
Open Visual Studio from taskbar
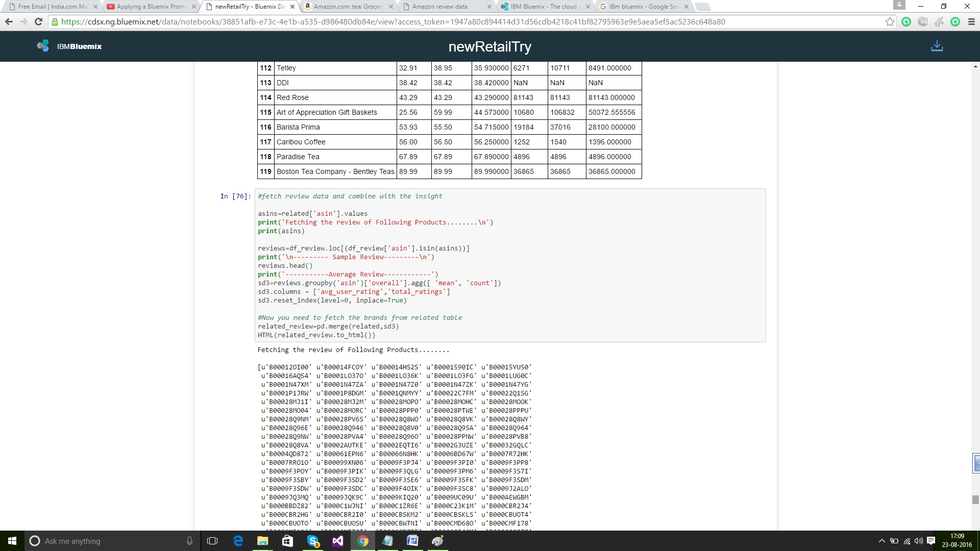(x=338, y=541)
